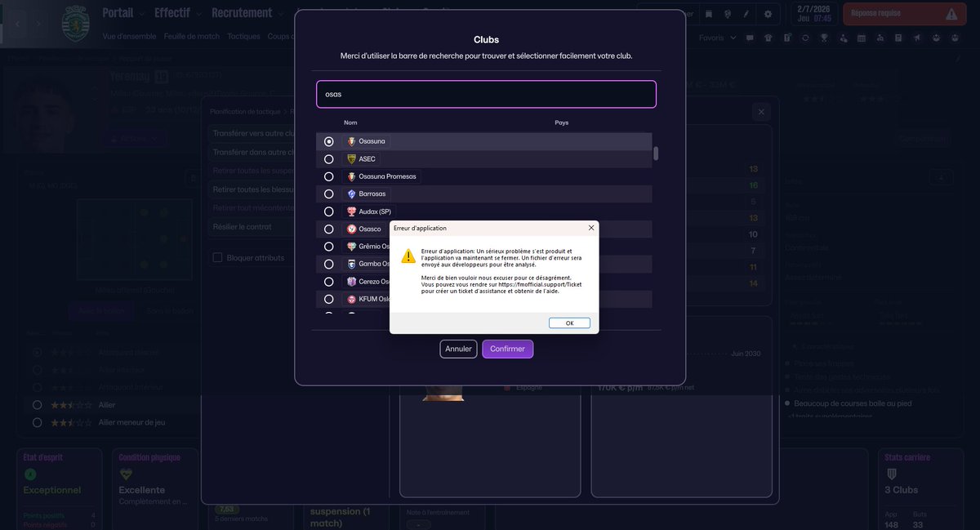Select the Osasuna Promesas radio button
The width and height of the screenshot is (980, 530).
point(329,176)
